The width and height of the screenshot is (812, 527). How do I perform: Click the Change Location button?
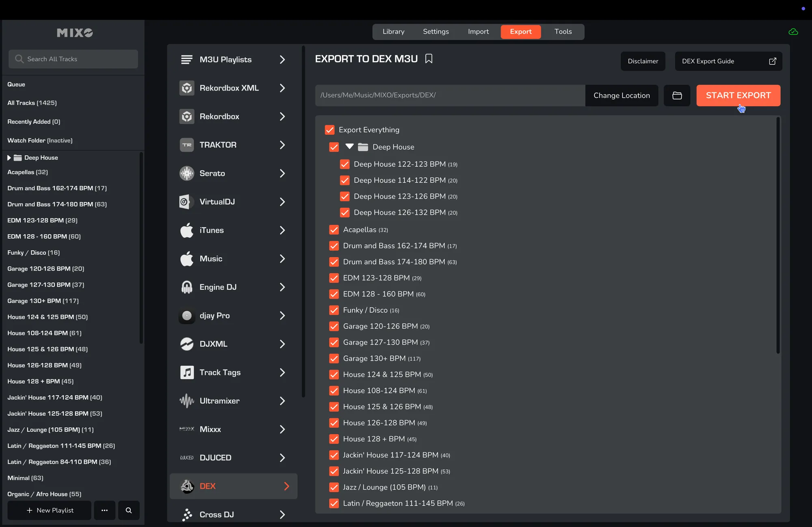click(x=622, y=95)
